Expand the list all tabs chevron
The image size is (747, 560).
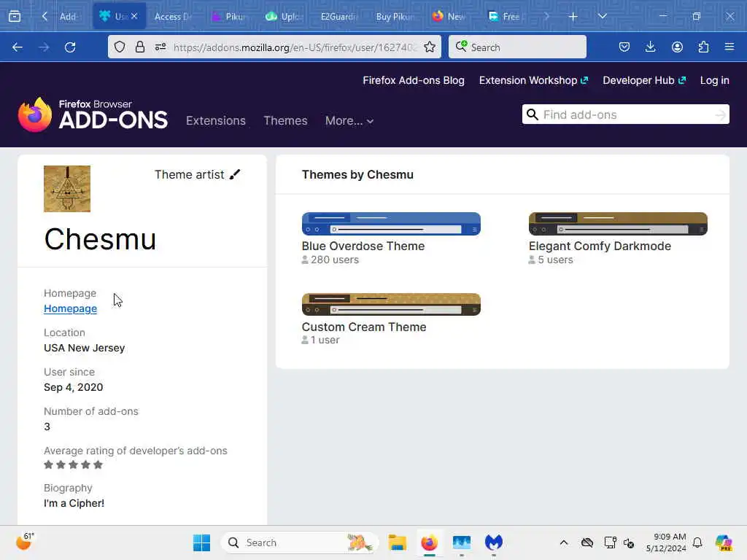[602, 16]
